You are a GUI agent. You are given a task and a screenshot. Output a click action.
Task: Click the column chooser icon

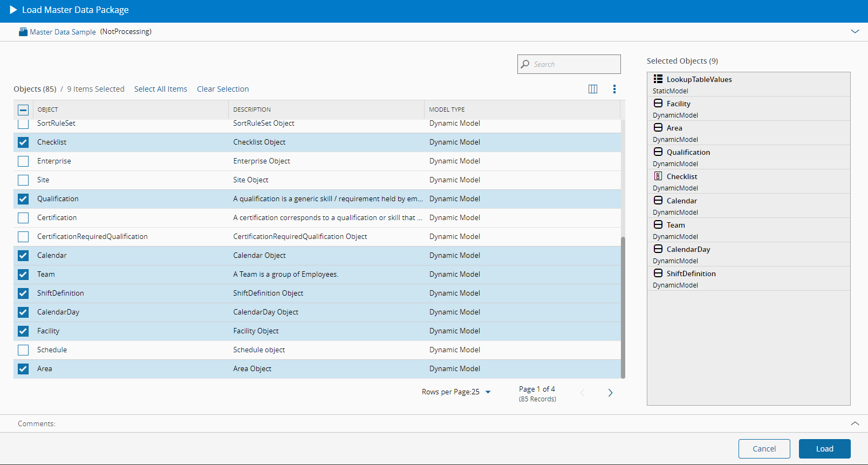point(592,89)
